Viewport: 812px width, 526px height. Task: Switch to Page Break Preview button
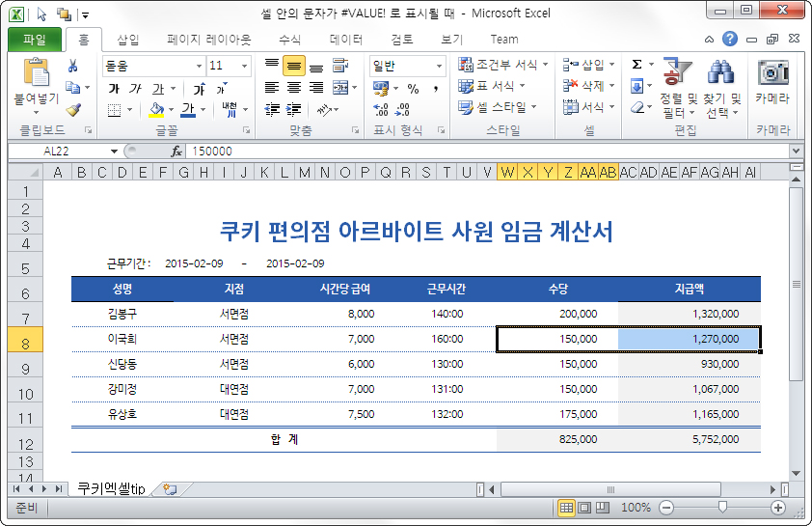(x=603, y=508)
